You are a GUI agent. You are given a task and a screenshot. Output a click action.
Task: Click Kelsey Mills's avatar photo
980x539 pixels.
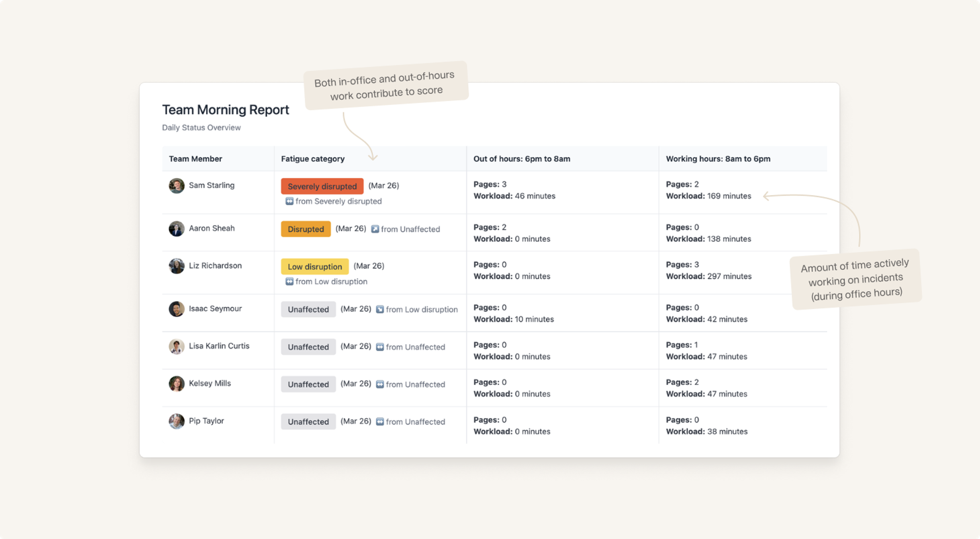176,384
